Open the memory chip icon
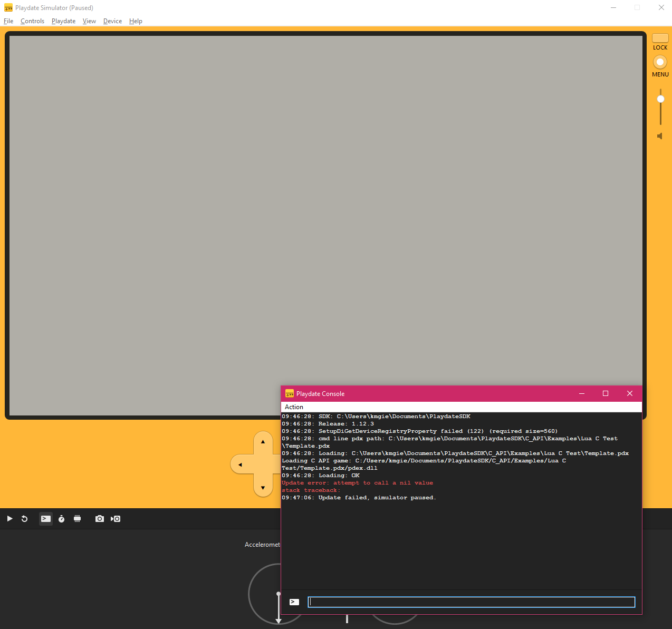 78,519
